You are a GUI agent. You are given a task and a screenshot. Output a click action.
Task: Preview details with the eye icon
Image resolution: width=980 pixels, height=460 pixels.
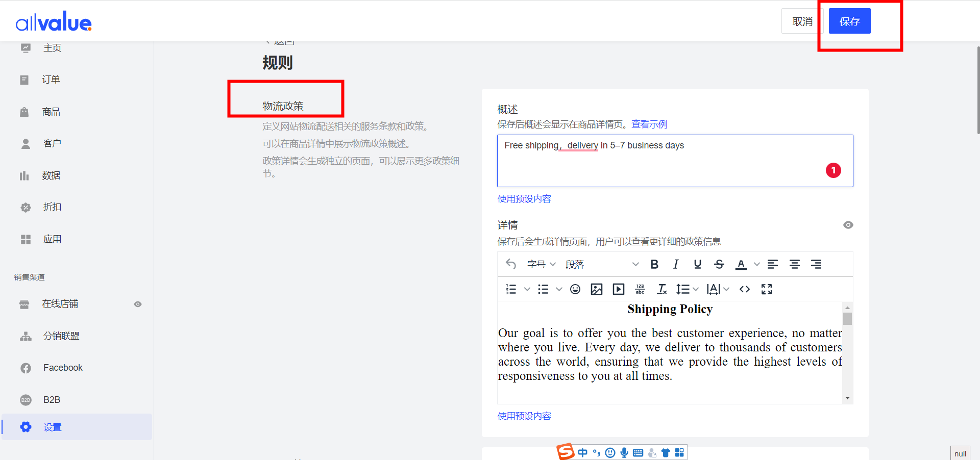(848, 225)
